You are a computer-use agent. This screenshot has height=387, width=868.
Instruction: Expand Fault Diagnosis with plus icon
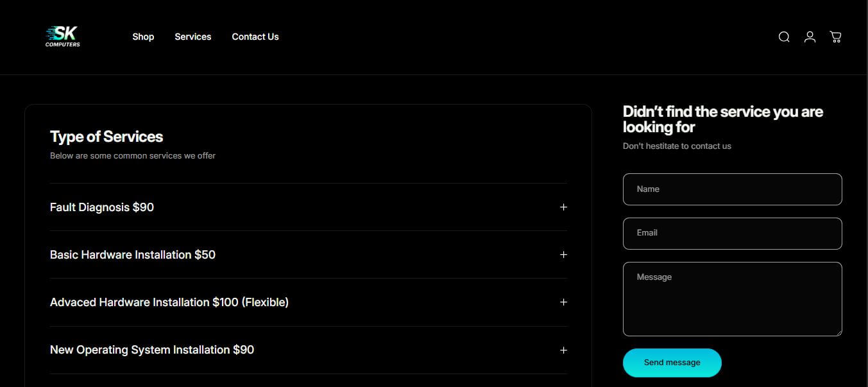coord(563,207)
